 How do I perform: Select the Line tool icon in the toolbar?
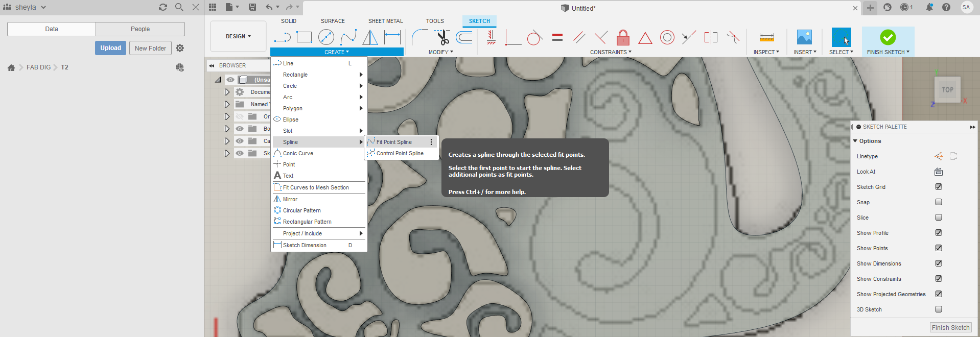(x=282, y=37)
